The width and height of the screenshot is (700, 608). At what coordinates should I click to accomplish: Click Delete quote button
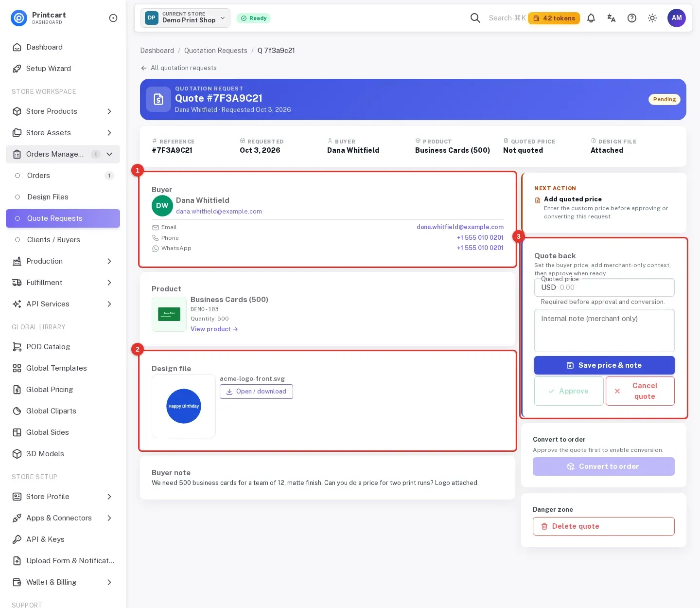(604, 526)
